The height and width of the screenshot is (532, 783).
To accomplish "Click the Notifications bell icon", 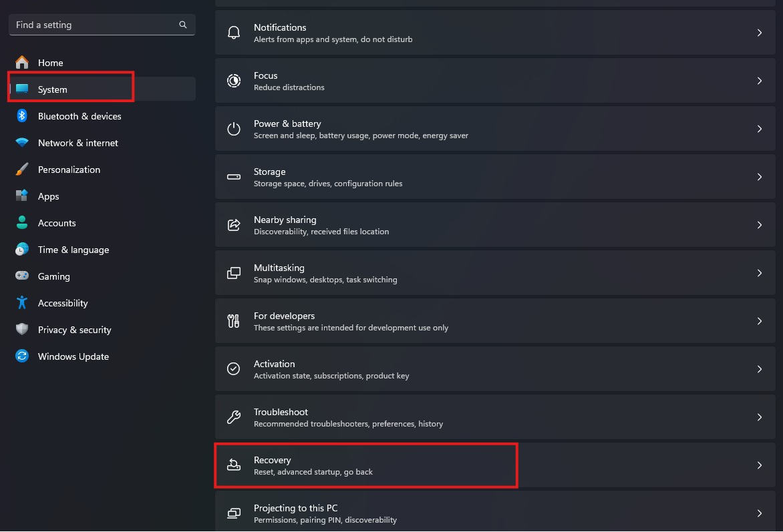I will [x=234, y=33].
